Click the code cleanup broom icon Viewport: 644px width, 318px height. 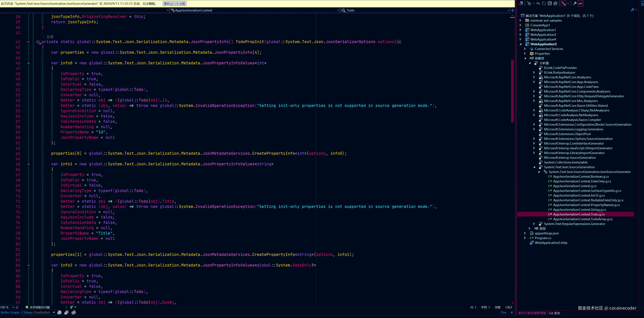click(72, 307)
